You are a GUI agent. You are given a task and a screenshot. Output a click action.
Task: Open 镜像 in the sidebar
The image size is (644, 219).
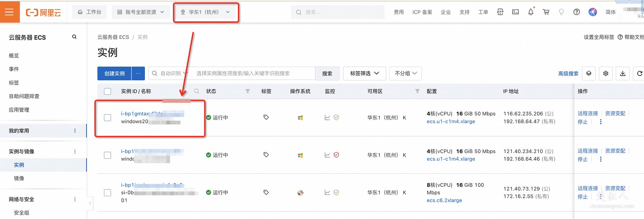(19, 178)
